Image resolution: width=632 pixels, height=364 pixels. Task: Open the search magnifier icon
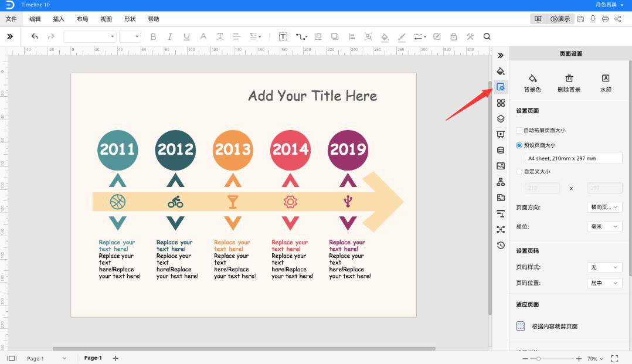coord(487,37)
